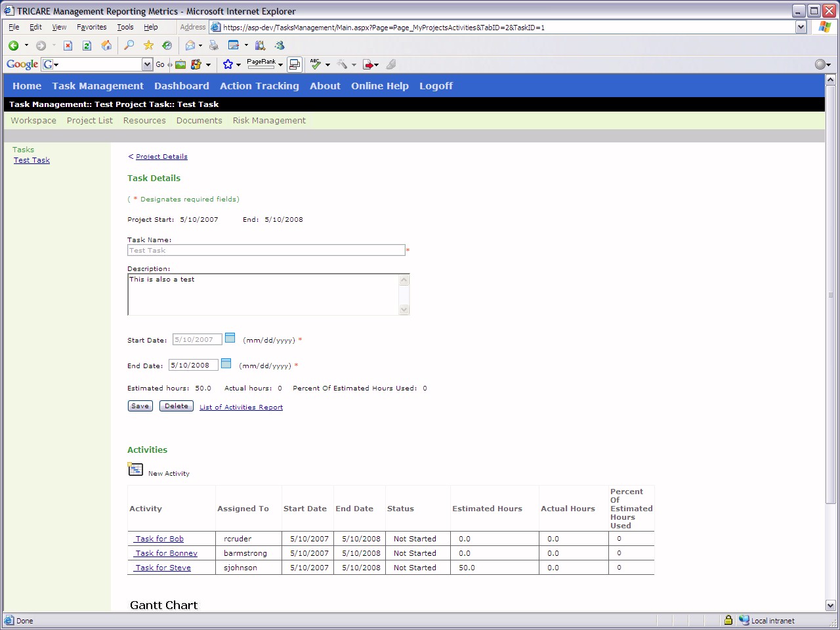Open the End Date calendar picker
This screenshot has width=840, height=630.
(226, 364)
